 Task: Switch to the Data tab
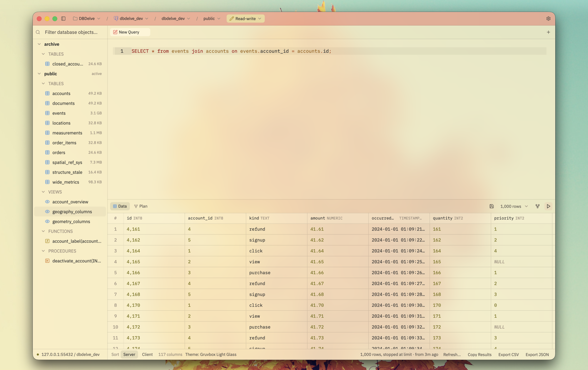tap(120, 206)
